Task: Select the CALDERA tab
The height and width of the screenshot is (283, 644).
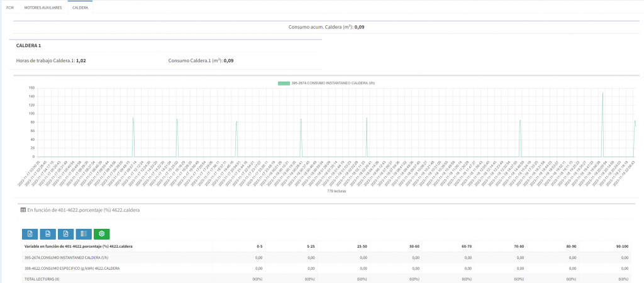Action: pos(80,8)
